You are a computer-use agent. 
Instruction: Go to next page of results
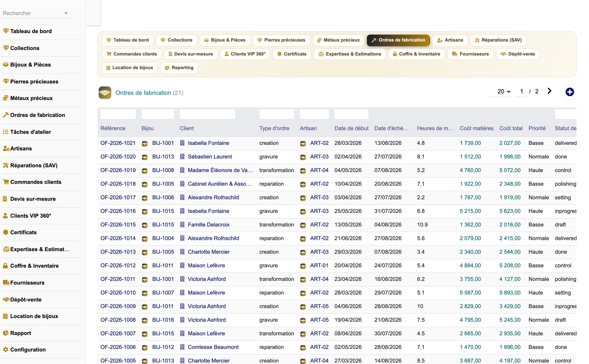pyautogui.click(x=549, y=91)
